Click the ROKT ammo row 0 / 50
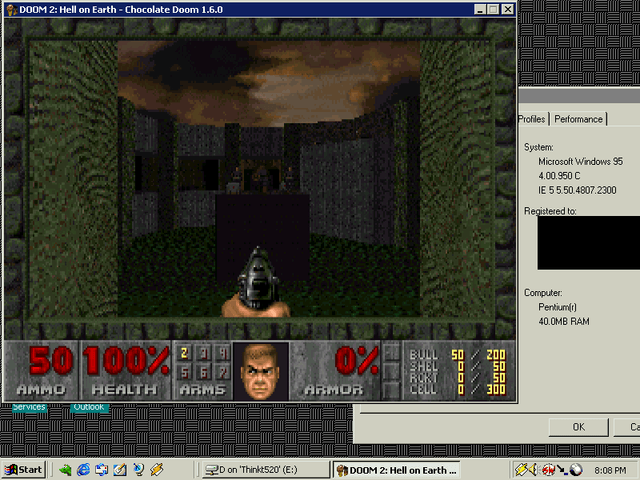The image size is (640, 480). coord(458,378)
